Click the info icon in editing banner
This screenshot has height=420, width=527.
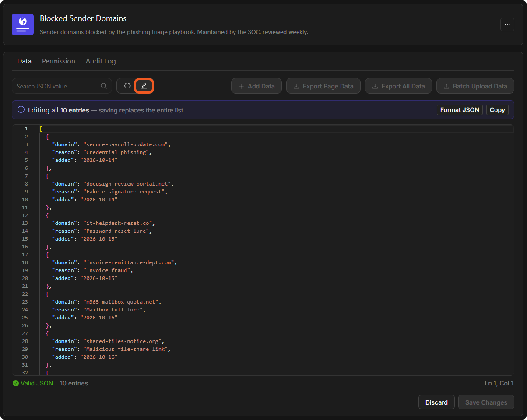pyautogui.click(x=21, y=110)
